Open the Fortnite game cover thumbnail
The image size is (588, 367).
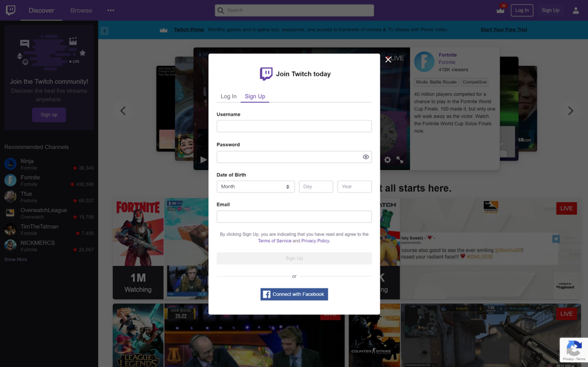click(138, 232)
